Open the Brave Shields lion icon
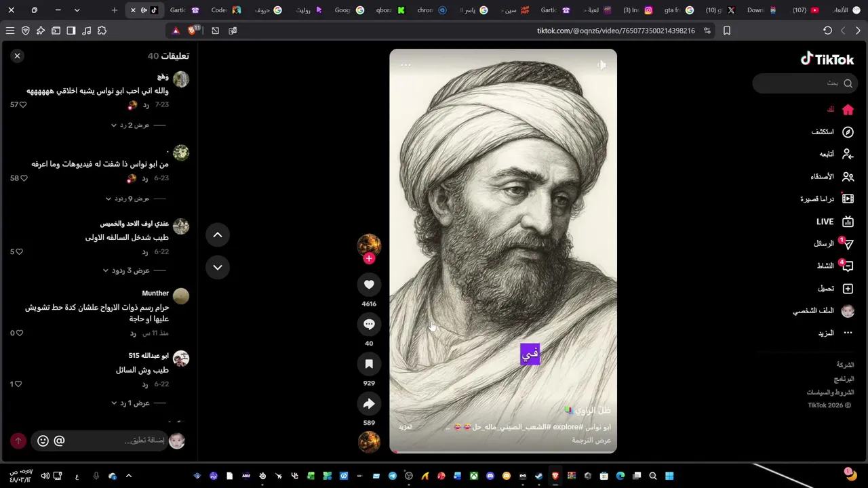The height and width of the screenshot is (488, 868). click(193, 30)
